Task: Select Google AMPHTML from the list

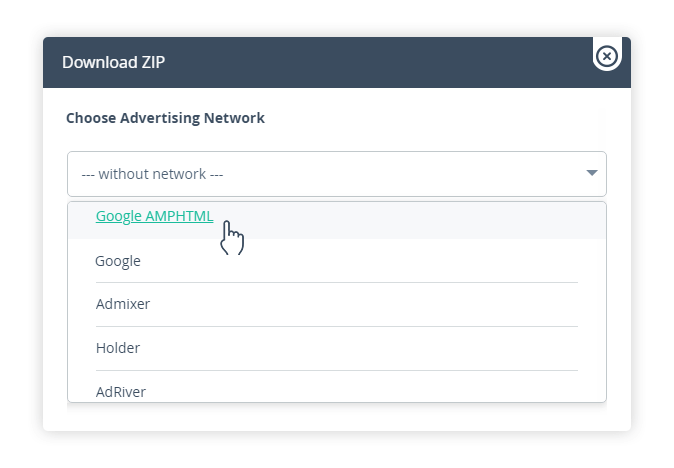Action: pyautogui.click(x=337, y=220)
